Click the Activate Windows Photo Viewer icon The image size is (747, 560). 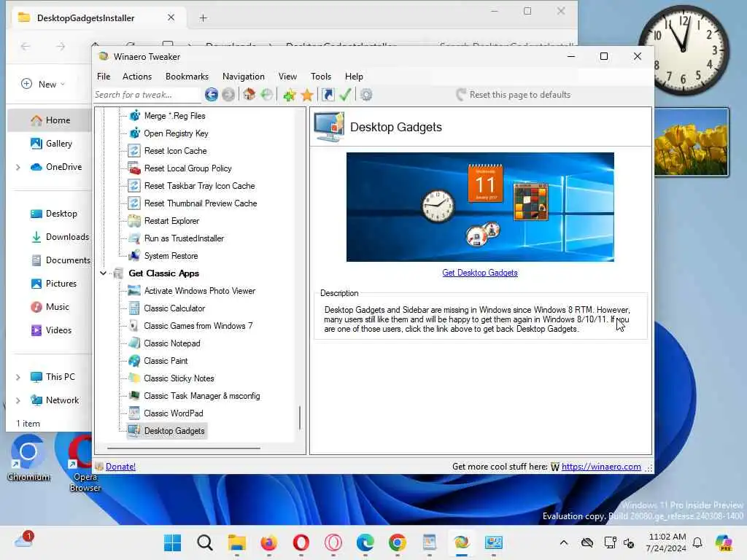coord(134,291)
